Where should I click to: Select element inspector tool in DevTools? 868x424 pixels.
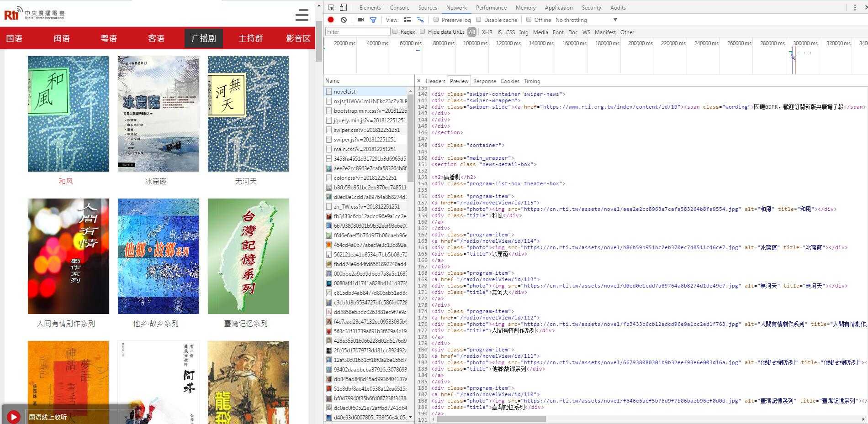point(331,7)
